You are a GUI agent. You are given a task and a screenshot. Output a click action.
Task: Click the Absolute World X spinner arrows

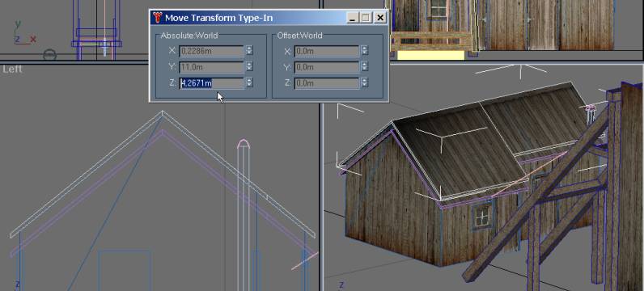tap(249, 50)
